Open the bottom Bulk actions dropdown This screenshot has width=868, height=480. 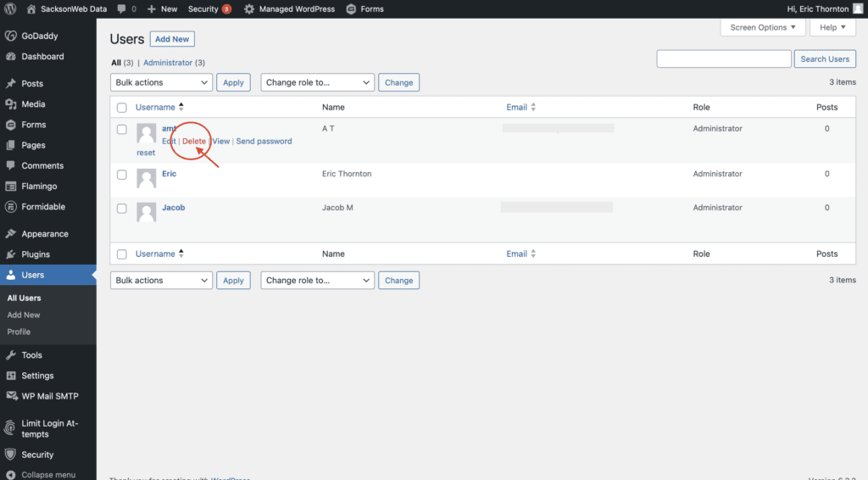161,280
